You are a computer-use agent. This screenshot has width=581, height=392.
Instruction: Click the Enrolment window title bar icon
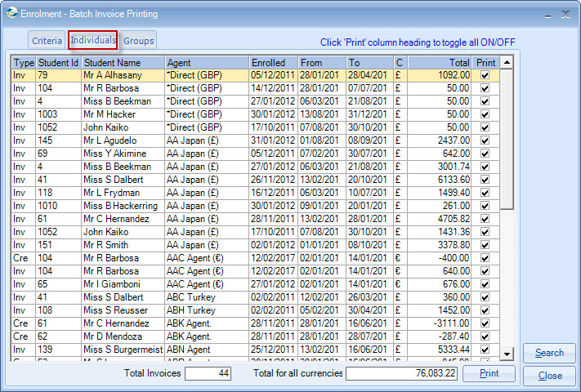coord(10,14)
